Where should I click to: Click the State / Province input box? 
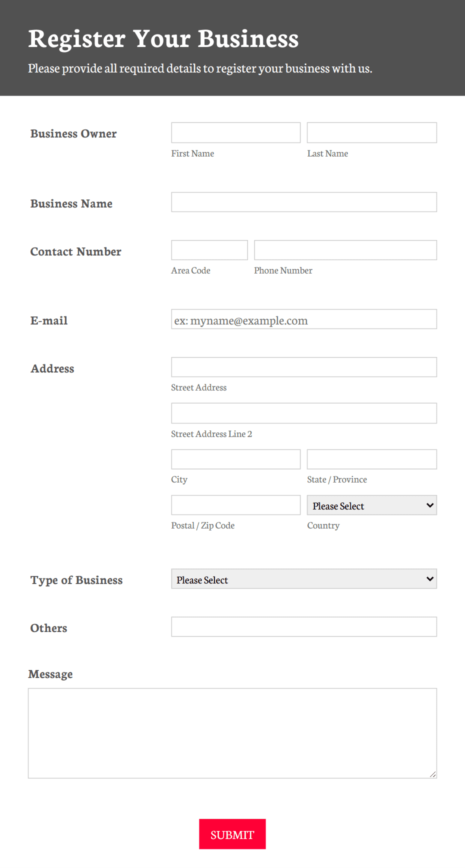pyautogui.click(x=371, y=458)
